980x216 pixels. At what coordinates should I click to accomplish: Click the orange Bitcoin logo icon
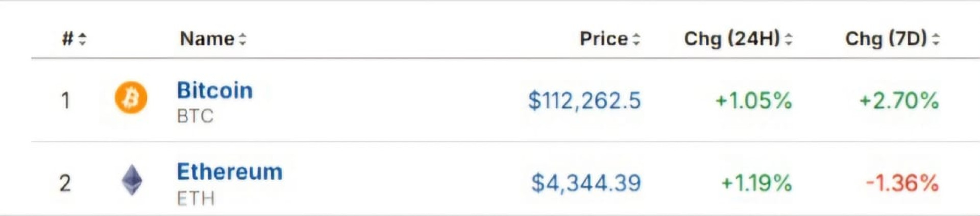tap(131, 97)
